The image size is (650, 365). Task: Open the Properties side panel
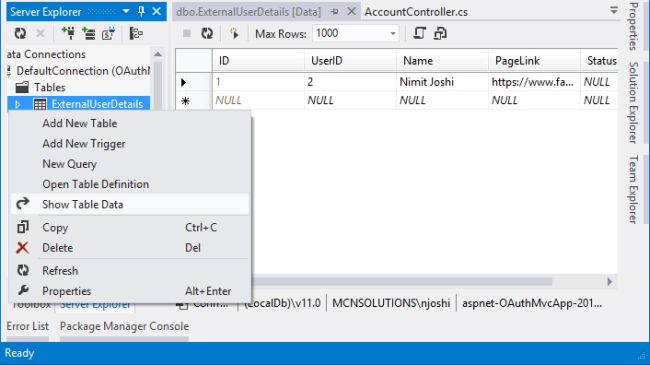[633, 26]
